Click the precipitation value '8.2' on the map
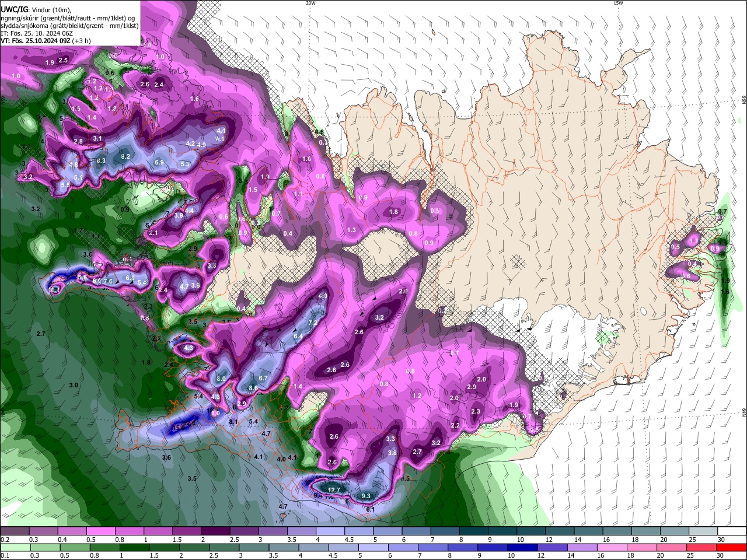 [125, 156]
